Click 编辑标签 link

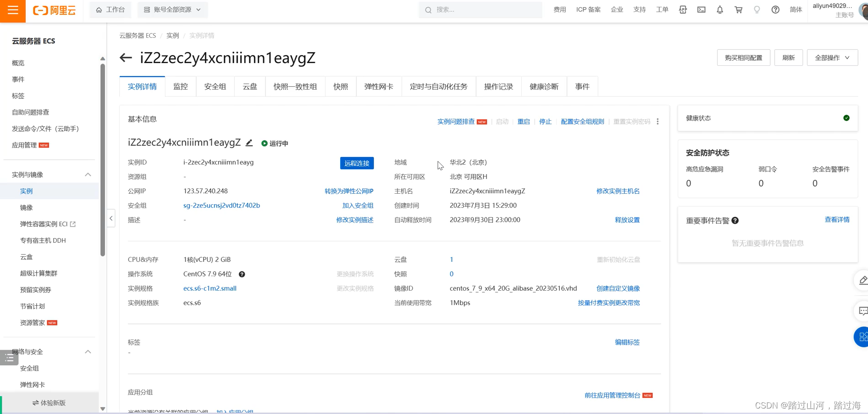point(627,342)
